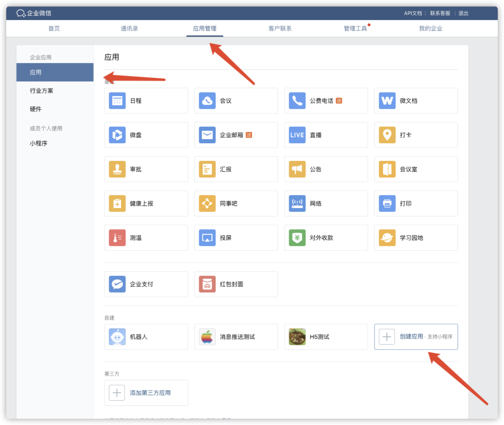Screen dimensions: 504x425
Task: Click the 微文档 app label
Action: coord(409,101)
